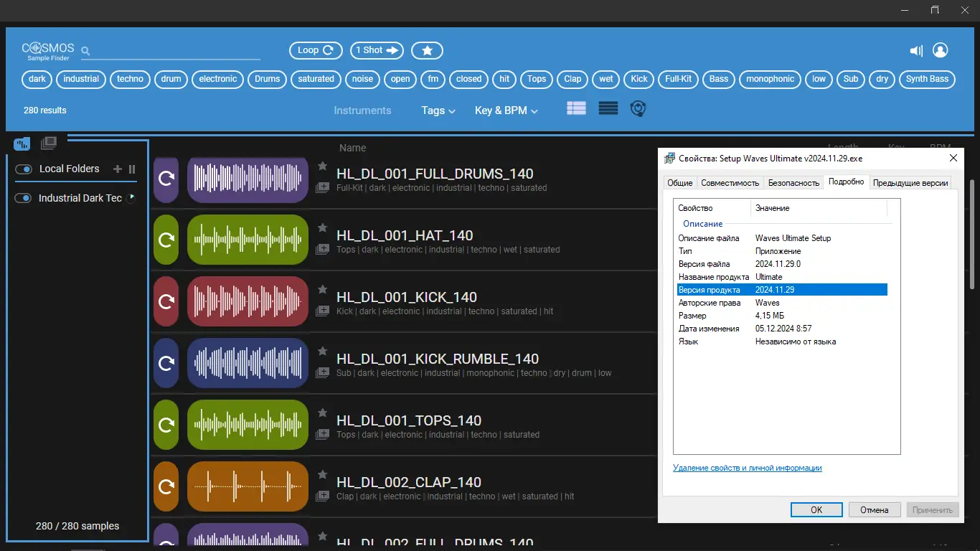Click OK in the properties dialog
980x551 pixels.
pos(816,510)
